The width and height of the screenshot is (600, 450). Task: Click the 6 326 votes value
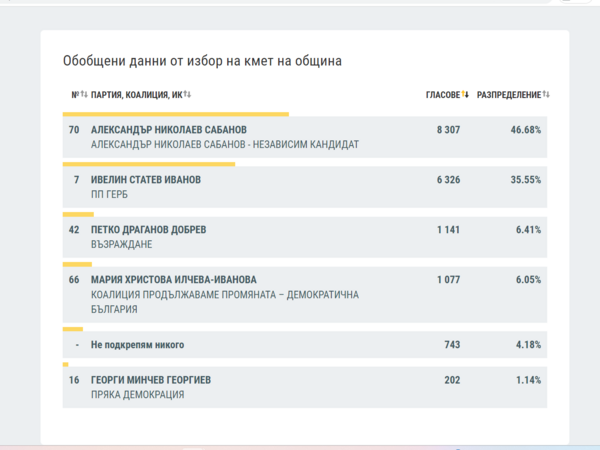coord(447,180)
